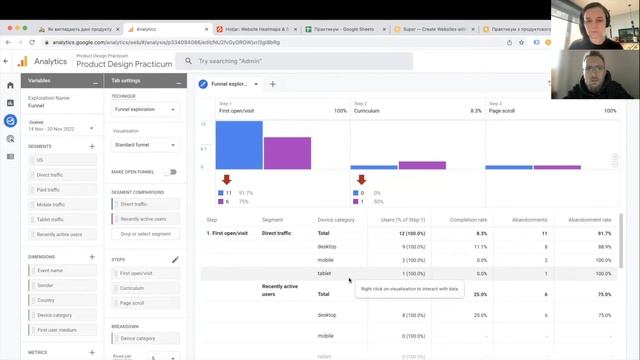Image resolution: width=640 pixels, height=360 pixels.
Task: Open the Configure icon in sidebar
Action: click(x=10, y=156)
